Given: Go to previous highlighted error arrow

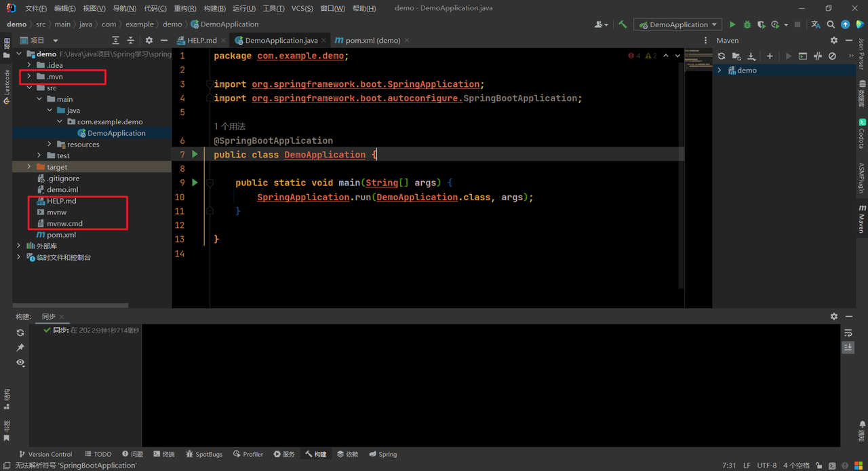Looking at the screenshot, I should [x=665, y=56].
